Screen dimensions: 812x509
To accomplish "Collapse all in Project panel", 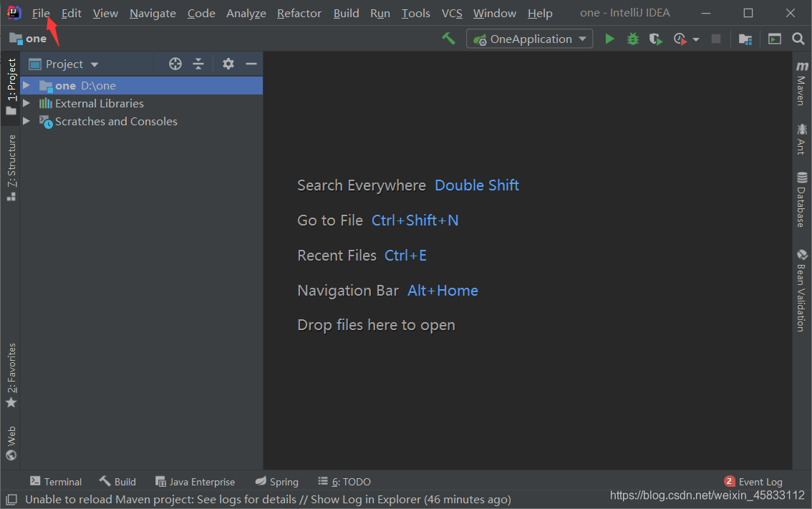I will (x=198, y=64).
